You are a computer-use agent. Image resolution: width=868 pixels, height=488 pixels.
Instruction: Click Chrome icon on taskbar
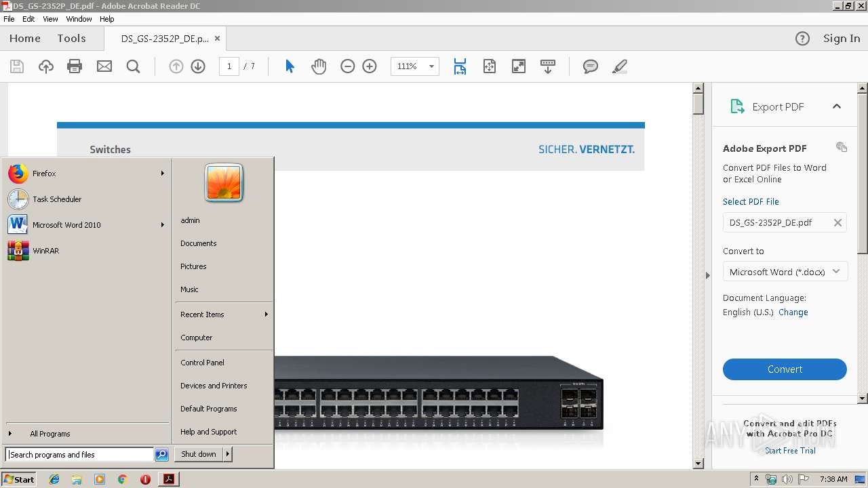[122, 479]
